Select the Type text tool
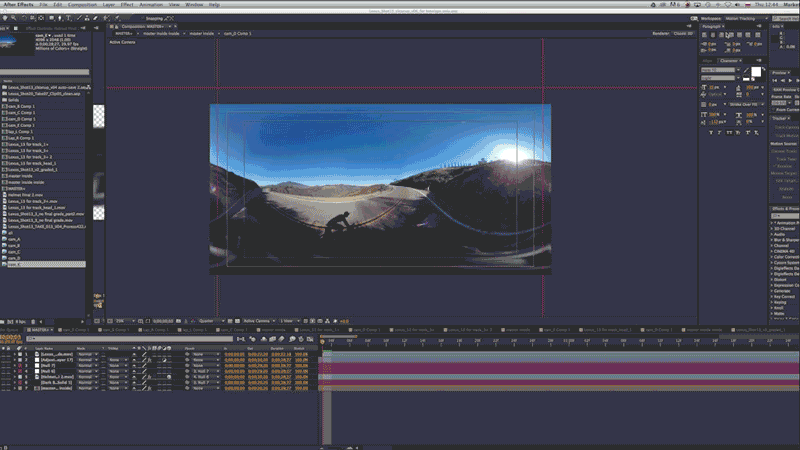 (x=68, y=18)
